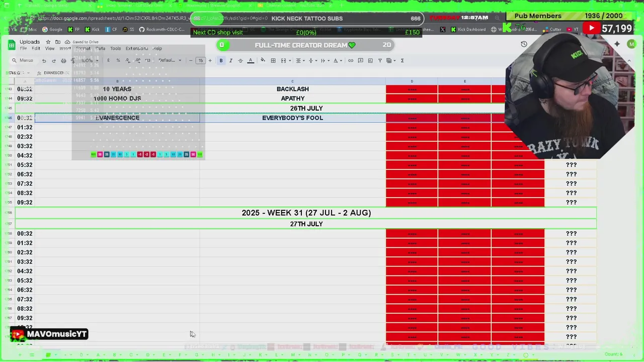Click the Undo icon in toolbar
The height and width of the screenshot is (362, 644).
coord(44,60)
